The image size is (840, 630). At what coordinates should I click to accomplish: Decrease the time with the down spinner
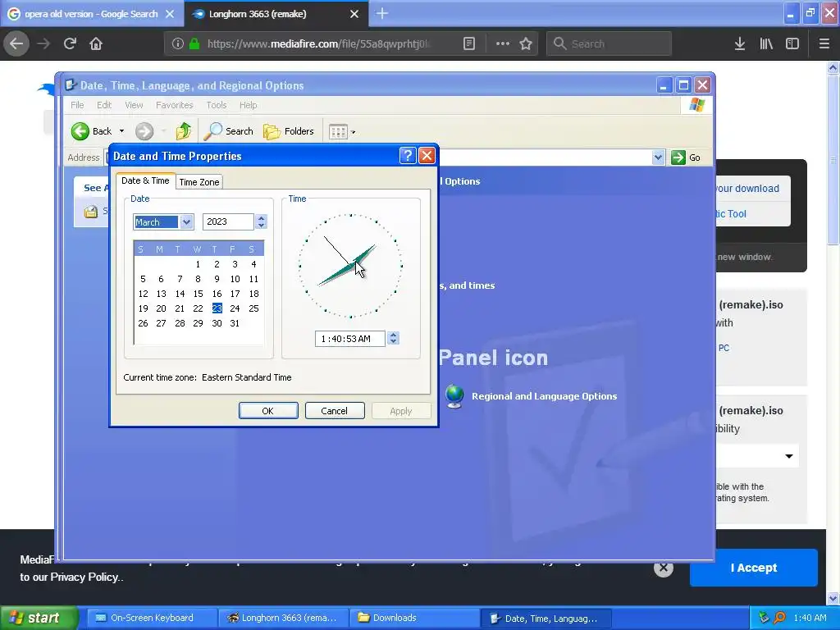pos(393,342)
